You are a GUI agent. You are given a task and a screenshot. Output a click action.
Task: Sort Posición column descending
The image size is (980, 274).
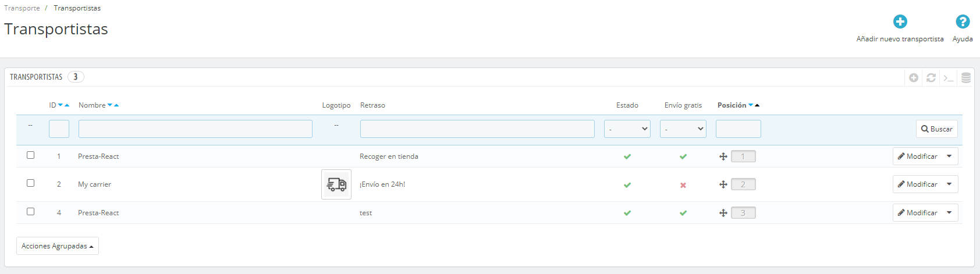(751, 105)
